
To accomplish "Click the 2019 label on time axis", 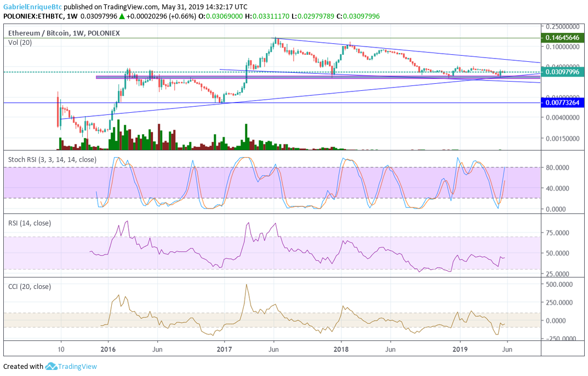I will click(x=460, y=349).
